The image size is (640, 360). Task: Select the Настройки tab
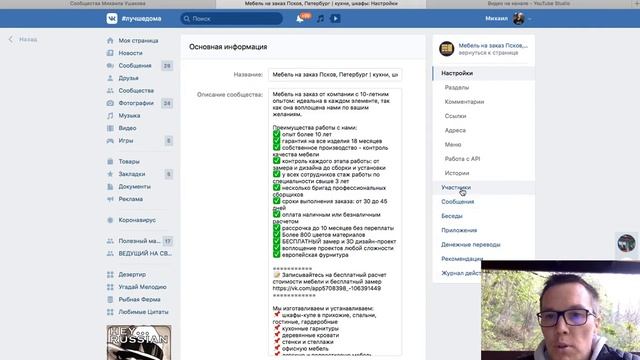point(484,73)
